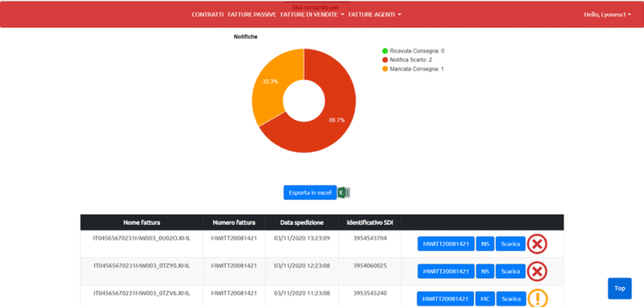Screen dimensions: 644x307
Task: Toggle Ricevuta Consegna green legend dot
Action: (385, 51)
